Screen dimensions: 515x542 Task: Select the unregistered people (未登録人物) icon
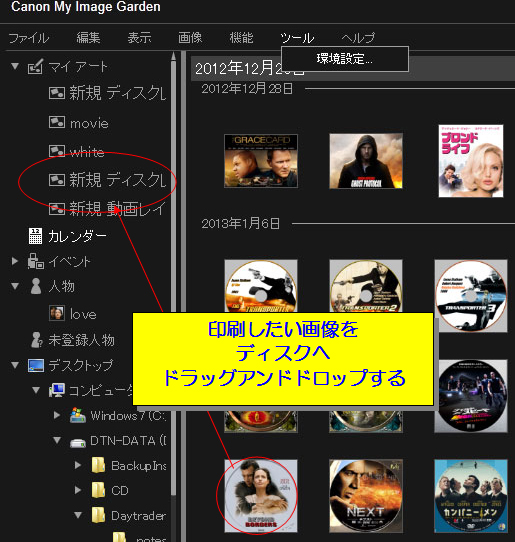tap(36, 340)
